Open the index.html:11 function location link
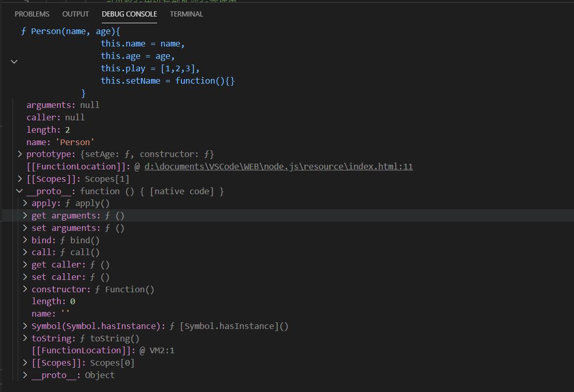The image size is (574, 392). click(278, 166)
